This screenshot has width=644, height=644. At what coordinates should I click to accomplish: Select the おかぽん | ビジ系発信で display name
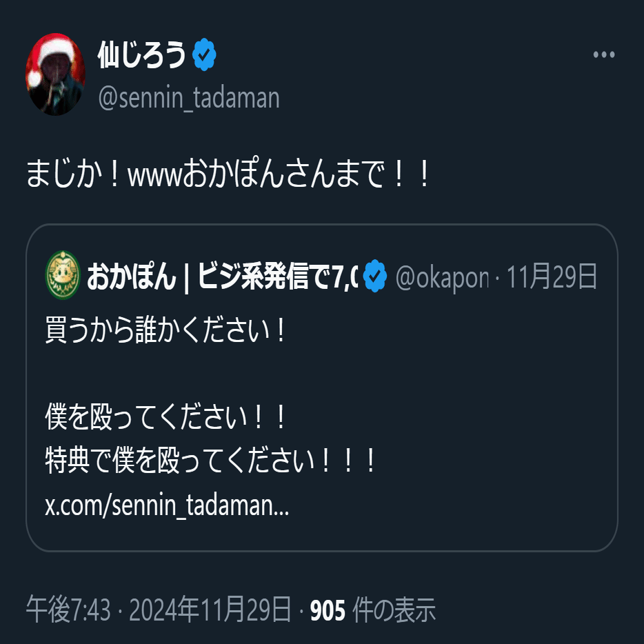click(222, 276)
